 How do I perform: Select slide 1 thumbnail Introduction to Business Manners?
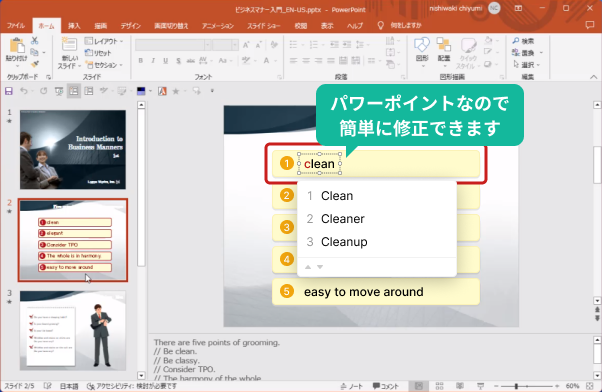73,149
